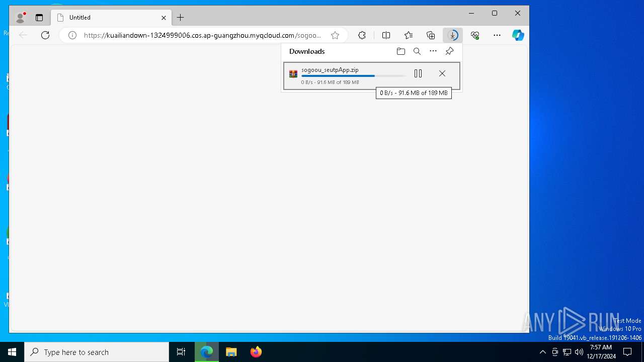644x362 pixels.
Task: Open Favorites list
Action: (409, 35)
